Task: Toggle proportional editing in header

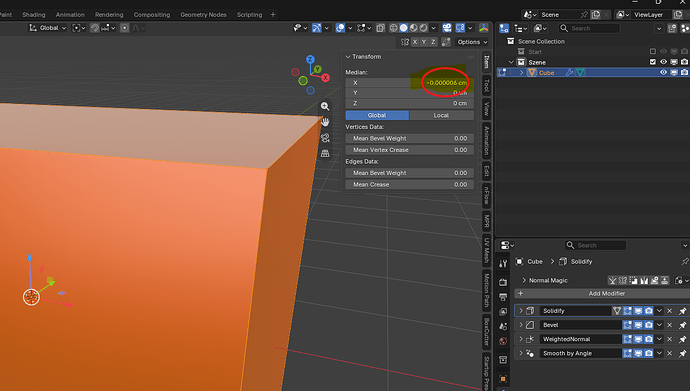Action: coord(125,28)
